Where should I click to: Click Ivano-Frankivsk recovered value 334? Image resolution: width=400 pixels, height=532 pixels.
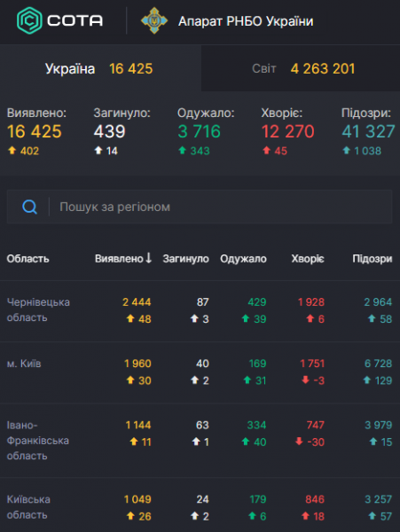click(257, 425)
